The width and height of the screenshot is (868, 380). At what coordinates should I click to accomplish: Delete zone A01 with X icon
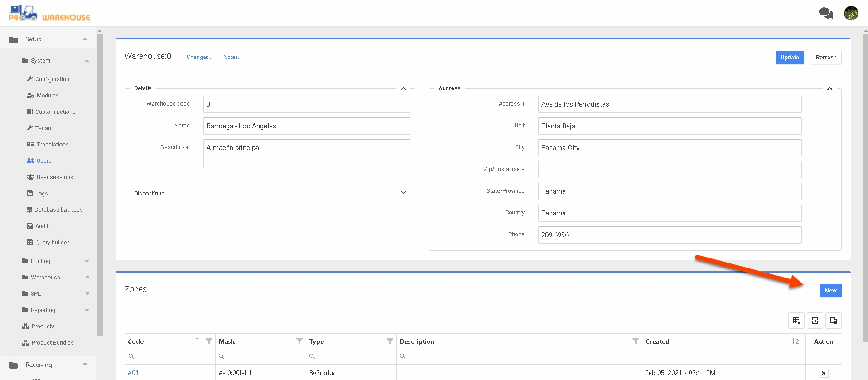click(823, 373)
